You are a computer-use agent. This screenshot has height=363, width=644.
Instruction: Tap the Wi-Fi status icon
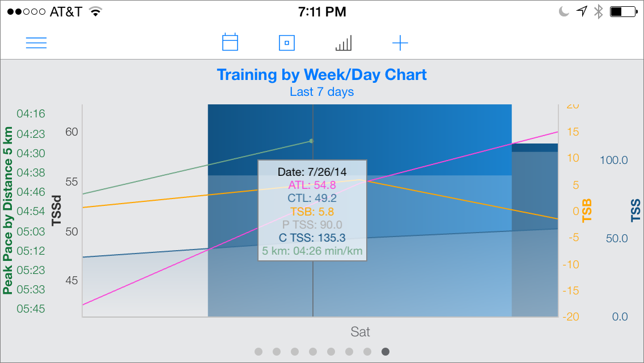96,11
